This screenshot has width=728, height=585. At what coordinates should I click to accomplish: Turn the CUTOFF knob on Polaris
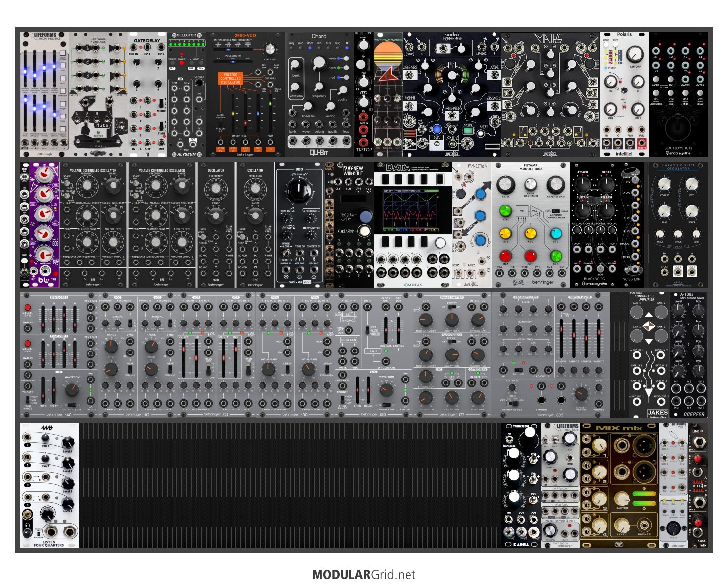(x=635, y=54)
